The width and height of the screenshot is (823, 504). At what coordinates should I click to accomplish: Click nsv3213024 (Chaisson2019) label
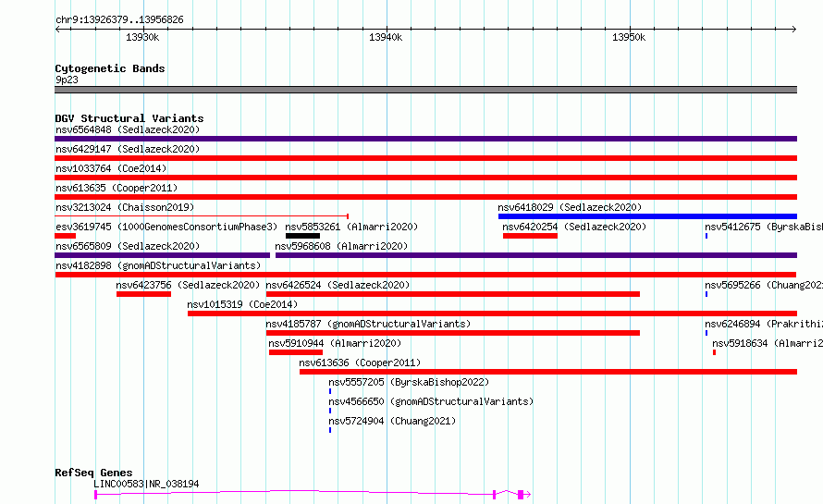coord(125,207)
